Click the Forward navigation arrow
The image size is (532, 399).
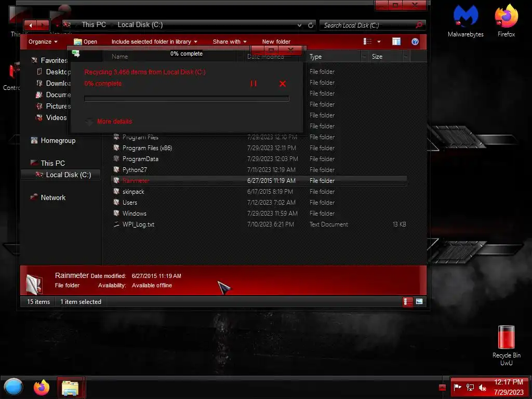[x=43, y=25]
